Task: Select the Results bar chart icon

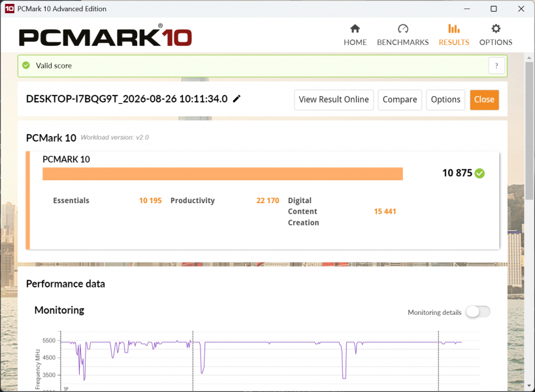Action: [454, 29]
